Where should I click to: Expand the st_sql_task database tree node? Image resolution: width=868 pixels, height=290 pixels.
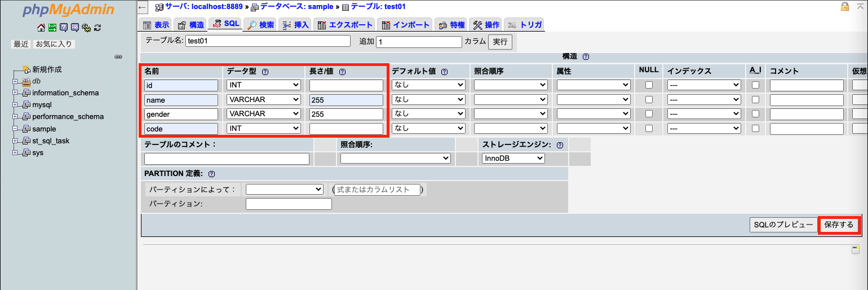pyautogui.click(x=15, y=141)
